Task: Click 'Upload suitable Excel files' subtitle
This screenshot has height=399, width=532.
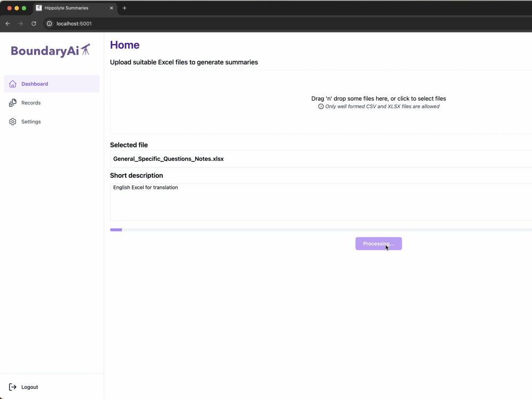Action: (x=184, y=62)
